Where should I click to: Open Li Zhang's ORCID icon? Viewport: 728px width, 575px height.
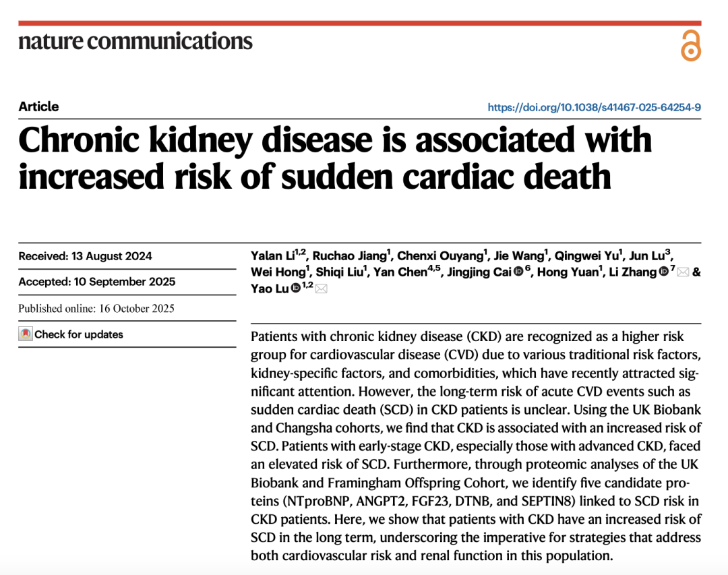pyautogui.click(x=664, y=272)
